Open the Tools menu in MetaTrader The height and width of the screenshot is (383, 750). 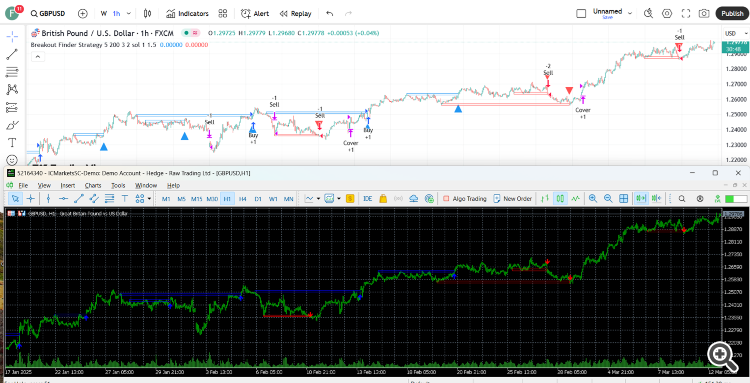(118, 185)
